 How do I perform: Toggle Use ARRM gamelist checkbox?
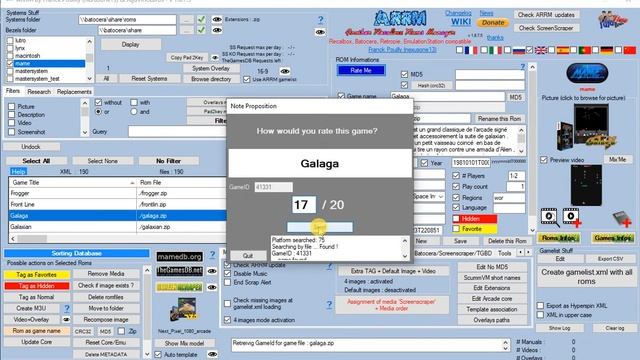[x=247, y=80]
